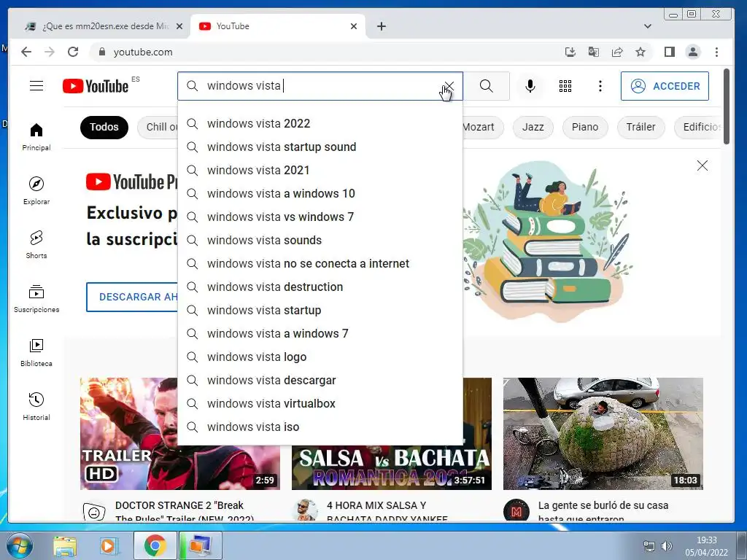Viewport: 747px width, 560px height.
Task: Click the ACCEDER sign-in button
Action: click(665, 86)
